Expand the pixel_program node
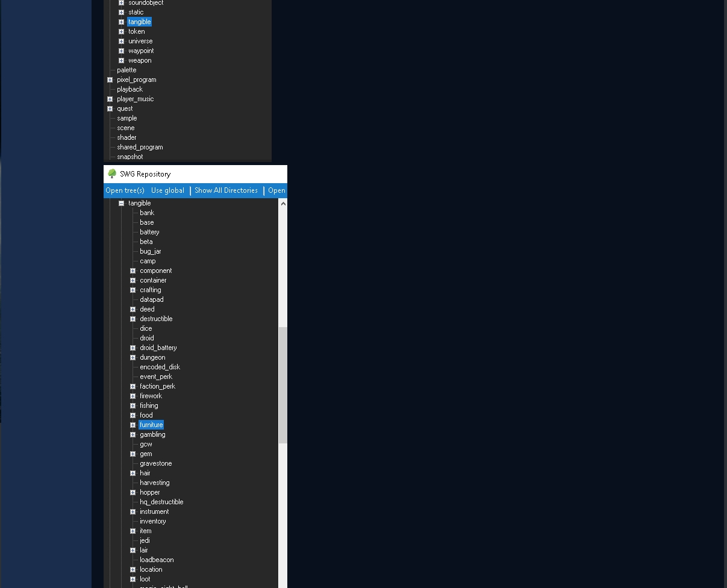The width and height of the screenshot is (727, 588). coord(110,80)
